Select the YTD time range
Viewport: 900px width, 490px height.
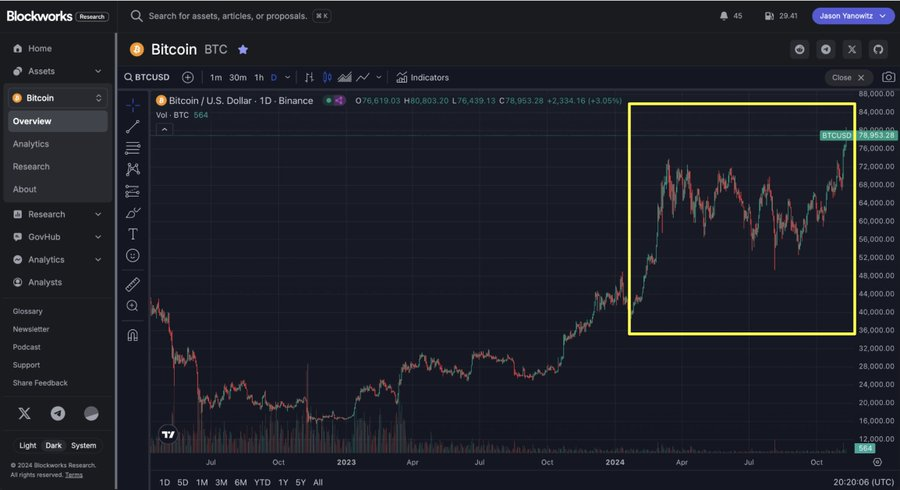point(262,482)
